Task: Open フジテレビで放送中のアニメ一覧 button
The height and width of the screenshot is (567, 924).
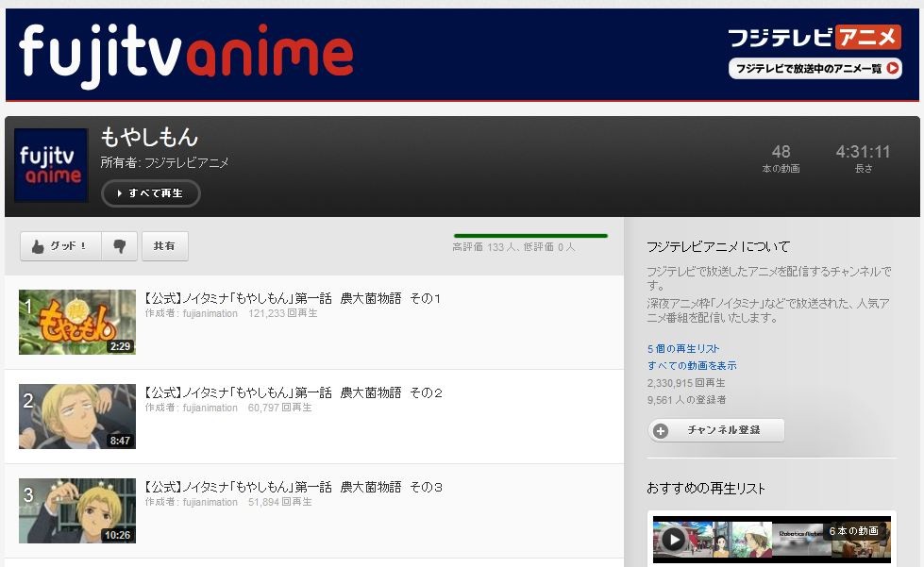Action: point(815,68)
